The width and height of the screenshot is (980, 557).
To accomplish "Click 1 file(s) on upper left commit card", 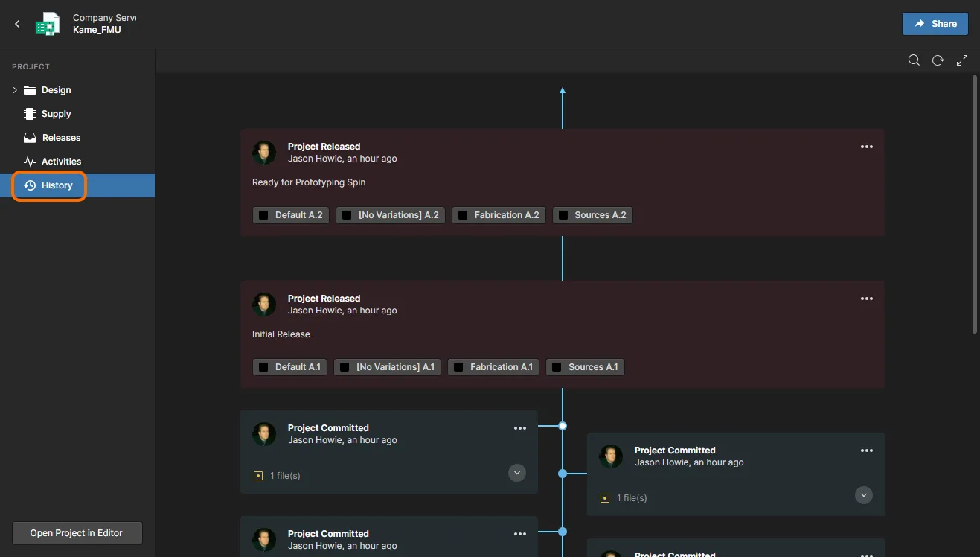I will coord(285,476).
